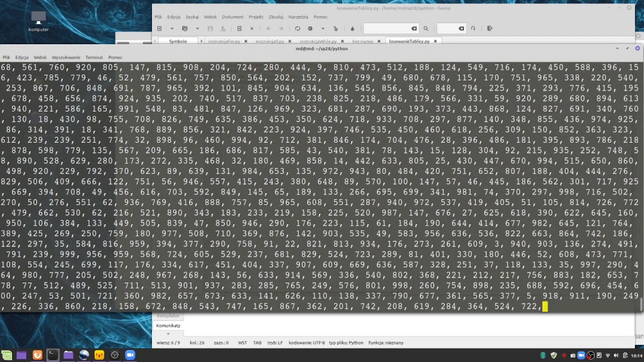Open the Zbuduj menu in Geany
This screenshot has height=362, width=644.
pos(276,17)
